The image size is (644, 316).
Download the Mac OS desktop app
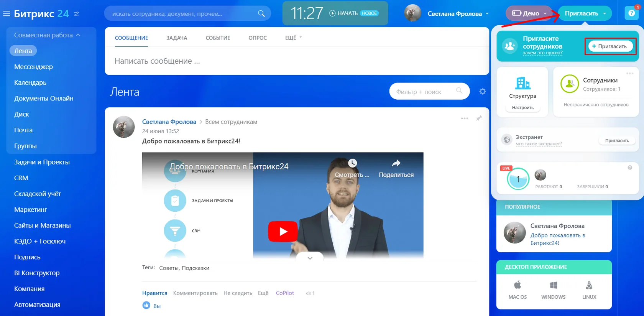pos(517,285)
